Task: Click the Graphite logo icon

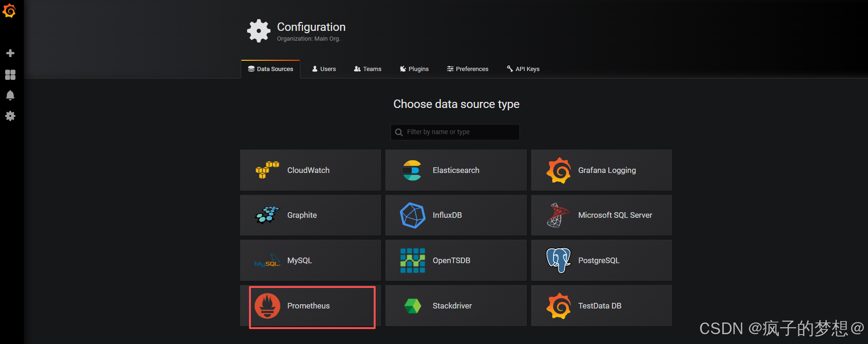Action: (267, 215)
